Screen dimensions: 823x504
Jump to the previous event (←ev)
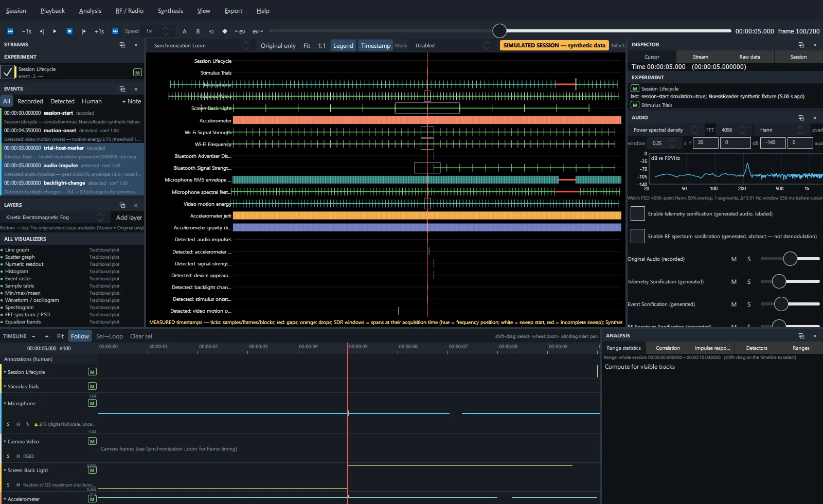pyautogui.click(x=240, y=31)
